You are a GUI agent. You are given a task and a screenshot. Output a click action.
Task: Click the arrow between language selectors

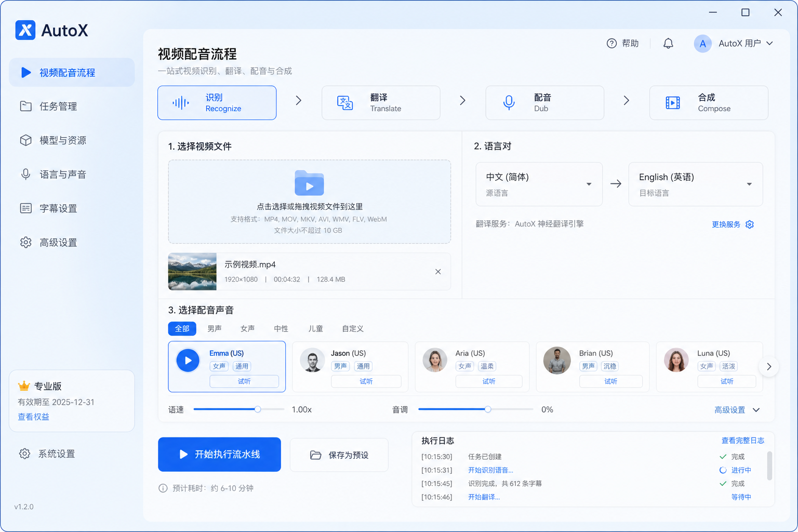point(616,184)
